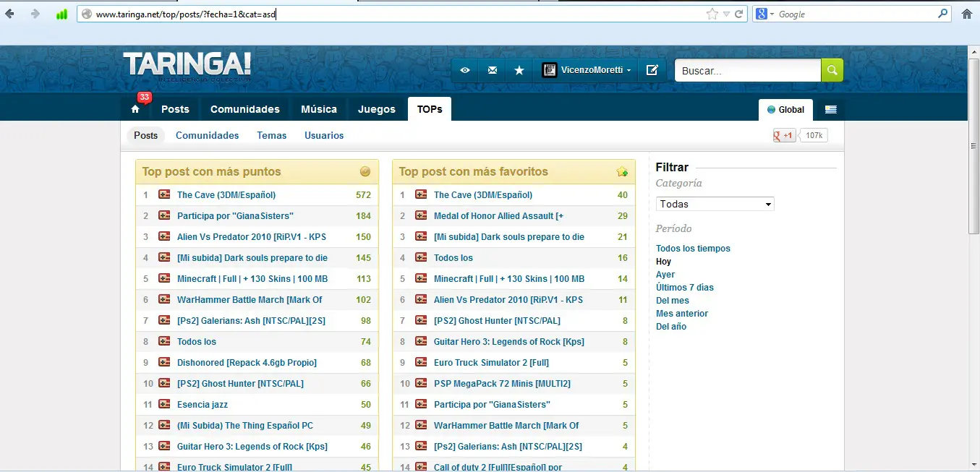Click the 107k share count

(814, 135)
